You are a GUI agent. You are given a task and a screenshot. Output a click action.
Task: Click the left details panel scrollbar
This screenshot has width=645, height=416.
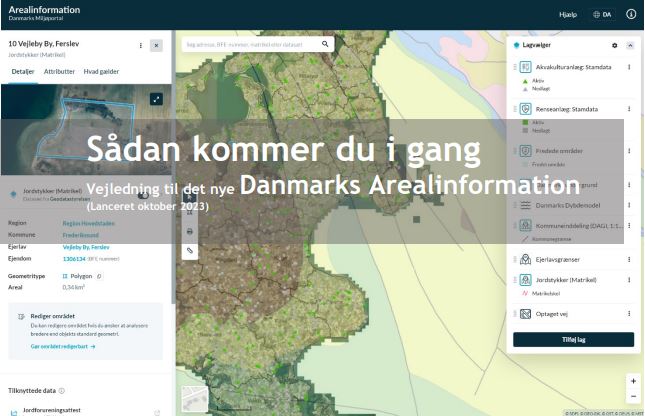tap(173, 165)
